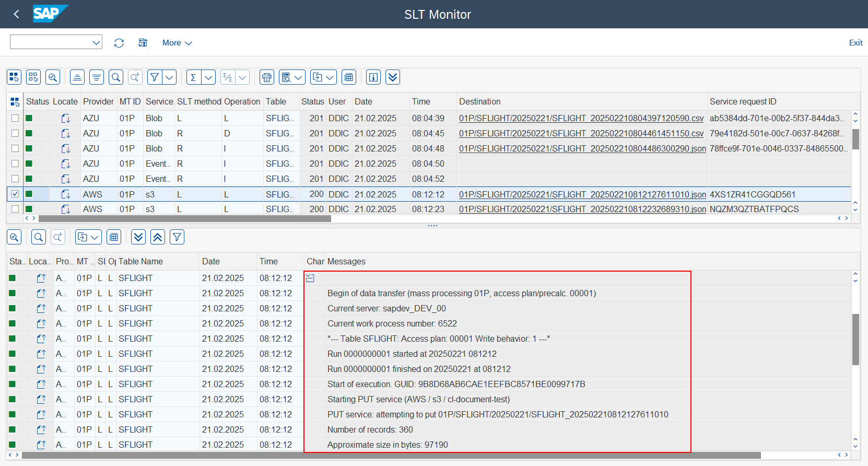Open the information icon
868x466 pixels.
(373, 77)
